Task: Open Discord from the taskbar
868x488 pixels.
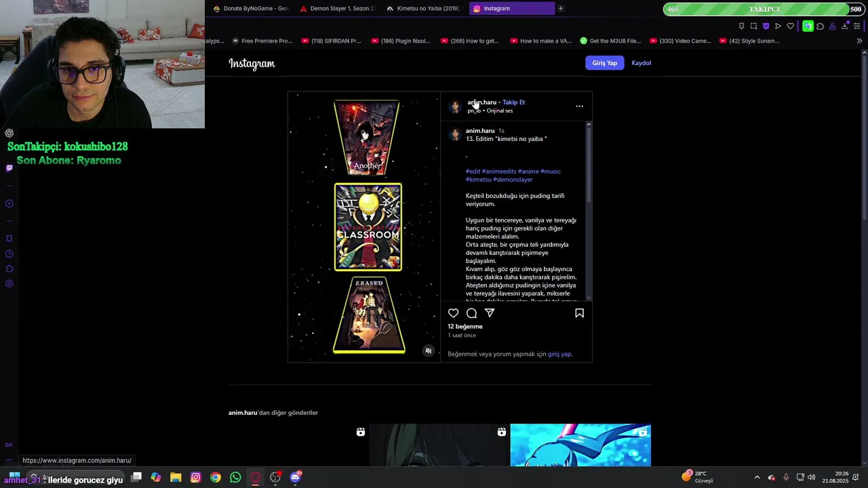Action: (295, 477)
